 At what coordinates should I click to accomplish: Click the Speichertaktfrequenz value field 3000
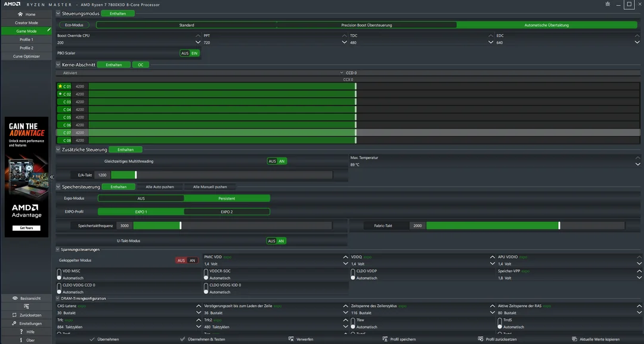pyautogui.click(x=125, y=226)
